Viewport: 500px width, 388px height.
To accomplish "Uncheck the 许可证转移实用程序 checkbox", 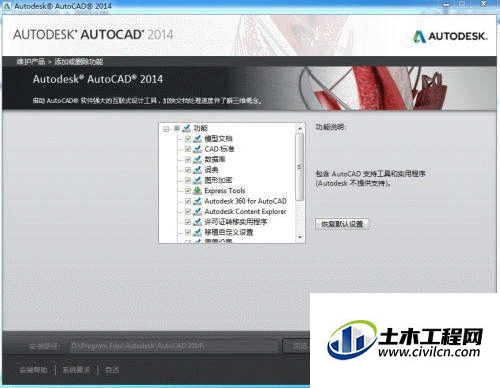I will (x=188, y=222).
